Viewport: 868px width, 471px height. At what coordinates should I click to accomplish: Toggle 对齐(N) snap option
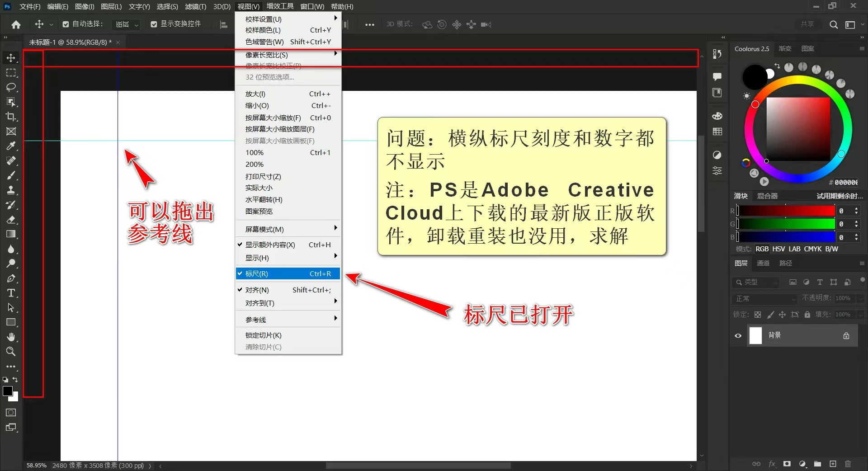pos(288,290)
